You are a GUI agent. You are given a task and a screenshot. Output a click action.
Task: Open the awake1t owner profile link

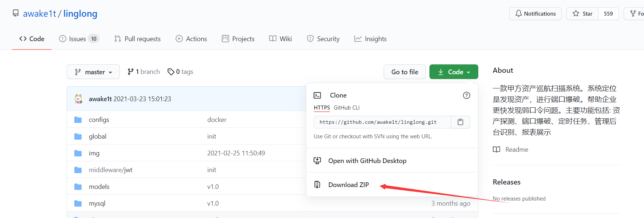click(39, 13)
